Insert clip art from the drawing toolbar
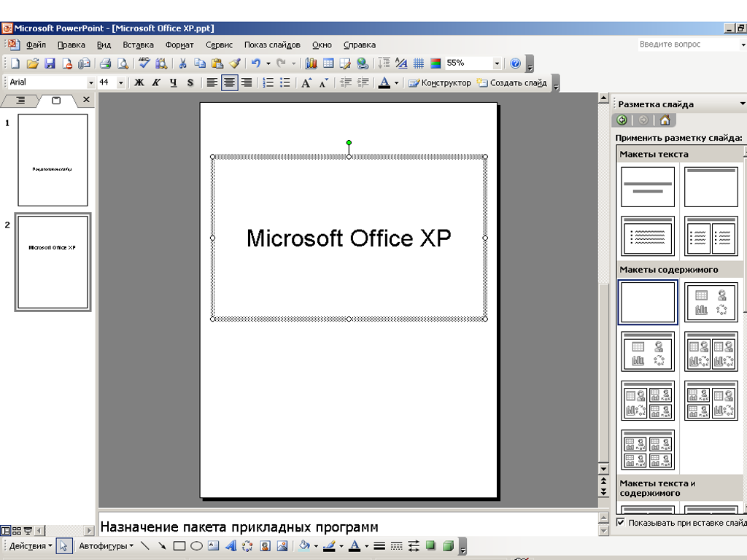The width and height of the screenshot is (747, 560). click(x=266, y=546)
